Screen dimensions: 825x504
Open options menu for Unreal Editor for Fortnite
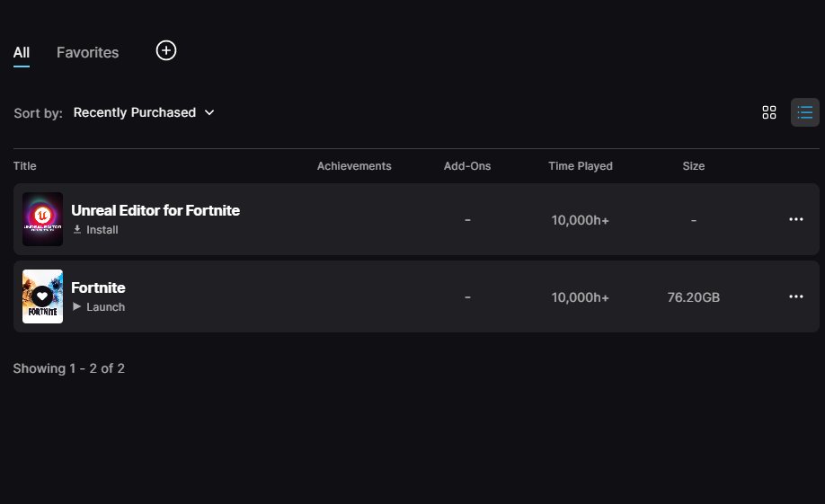pos(795,219)
